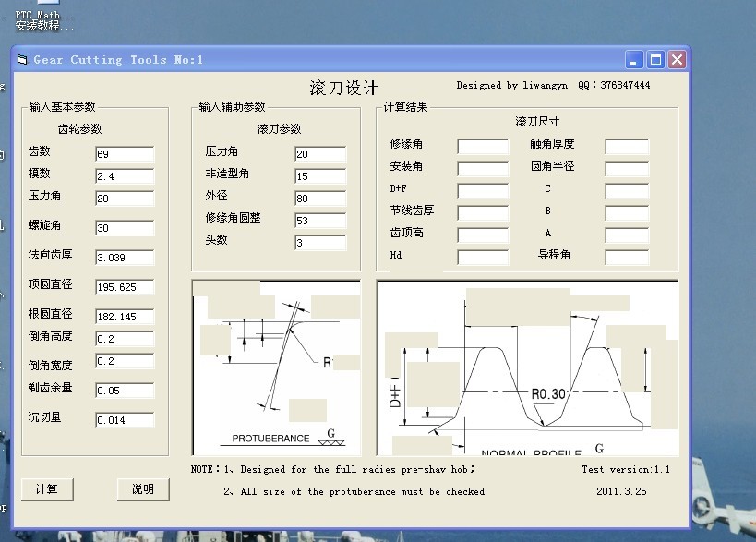Focus the 非造型角 field showing 15

[x=320, y=176]
